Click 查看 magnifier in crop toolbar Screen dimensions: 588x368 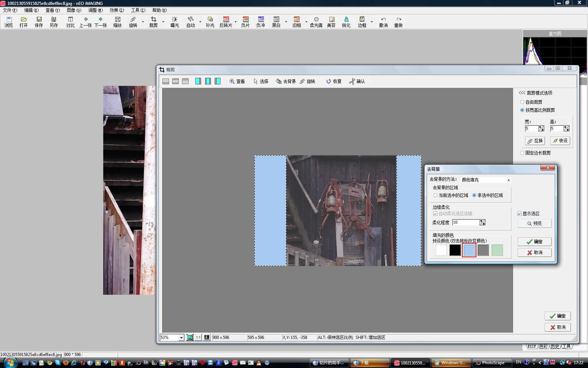[237, 81]
